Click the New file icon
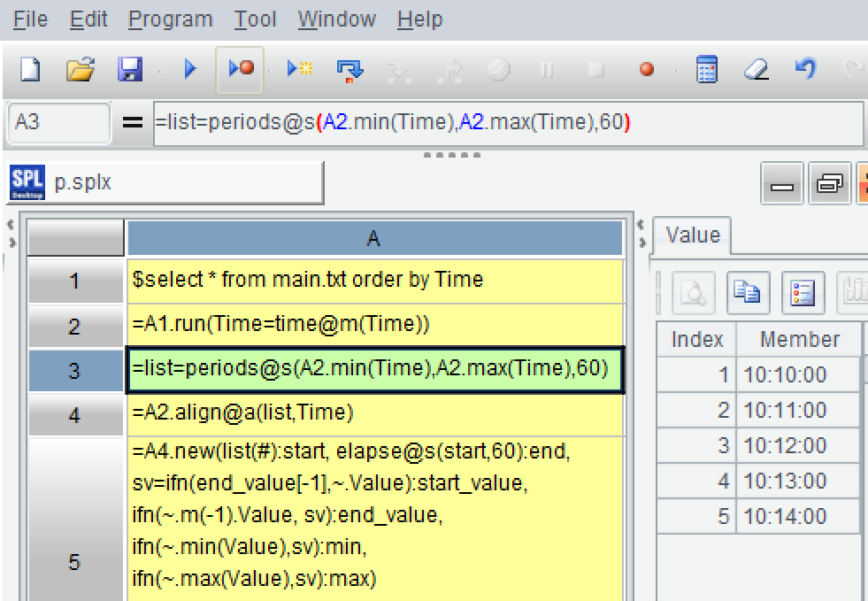The image size is (868, 601). (30, 69)
